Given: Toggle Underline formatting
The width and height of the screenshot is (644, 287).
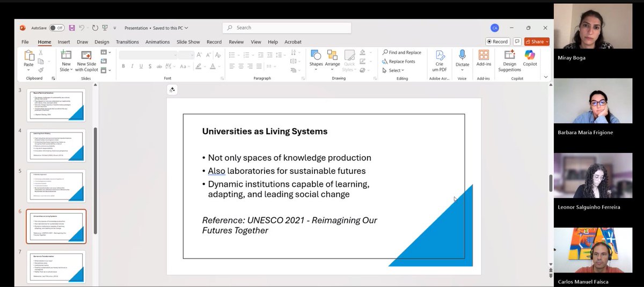Looking at the screenshot, I should point(141,67).
